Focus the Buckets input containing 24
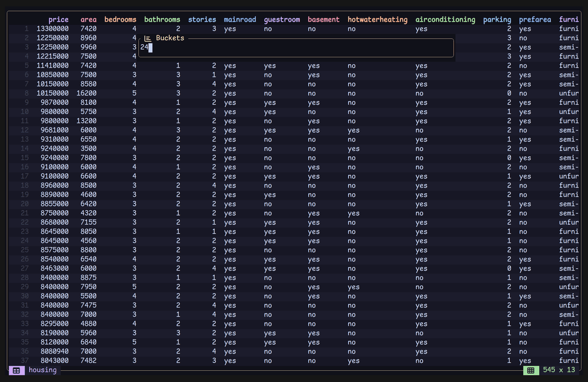This screenshot has width=588, height=382. pos(296,48)
